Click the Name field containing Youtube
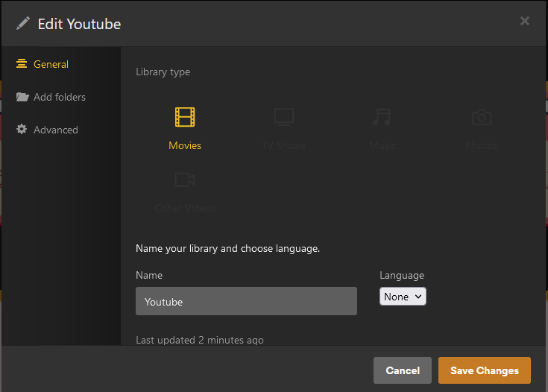This screenshot has height=392, width=548. pos(246,301)
